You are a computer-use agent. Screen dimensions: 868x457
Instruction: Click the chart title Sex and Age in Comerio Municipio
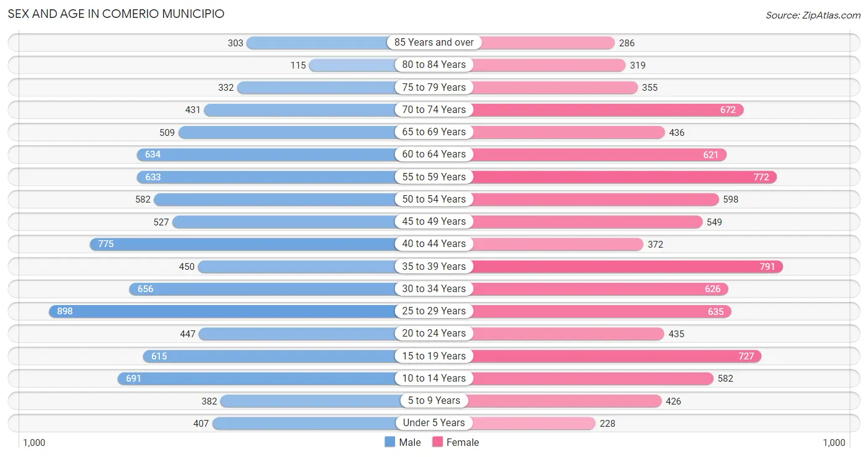coord(116,14)
